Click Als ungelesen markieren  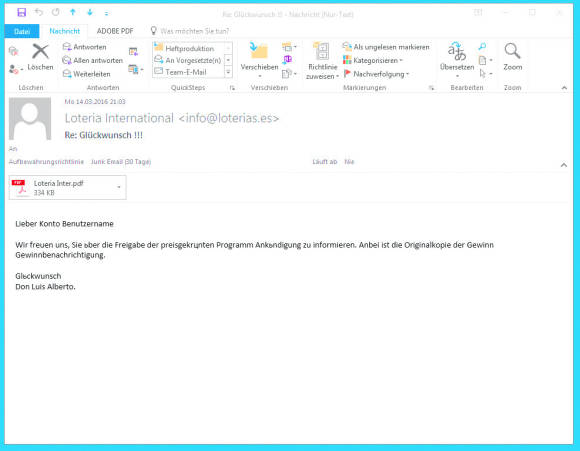pyautogui.click(x=386, y=47)
